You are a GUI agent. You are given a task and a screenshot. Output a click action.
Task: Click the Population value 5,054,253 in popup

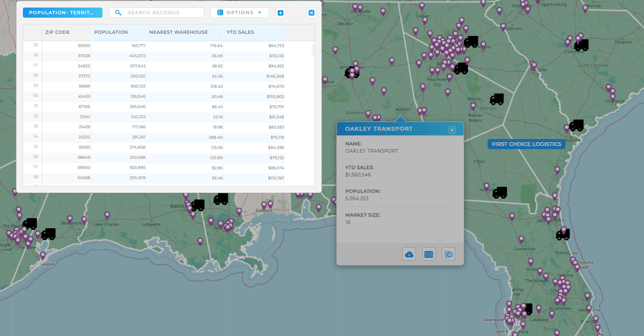[x=357, y=198]
